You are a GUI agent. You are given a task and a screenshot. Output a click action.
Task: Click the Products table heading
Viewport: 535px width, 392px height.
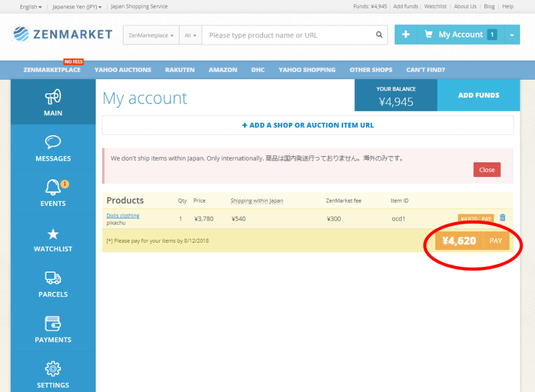[x=125, y=200]
